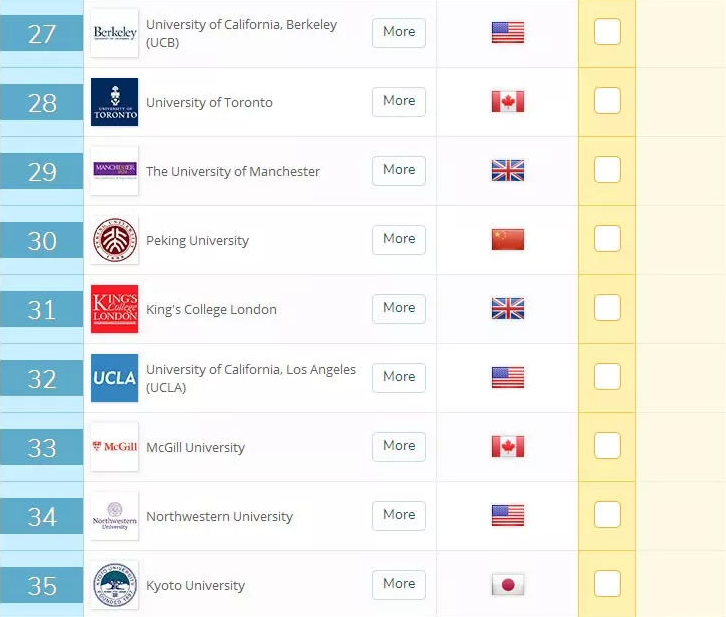This screenshot has width=726, height=617.
Task: Click the Berkeley university logo
Action: pyautogui.click(x=114, y=33)
